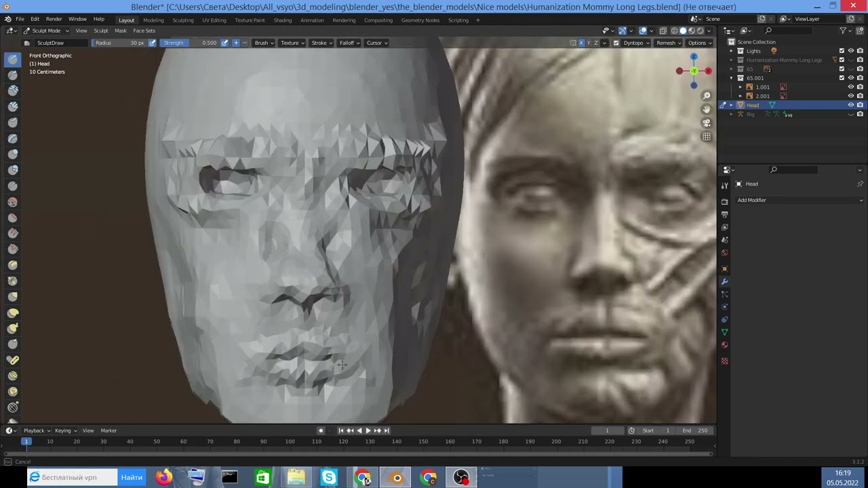Image resolution: width=868 pixels, height=488 pixels.
Task: Open the Brush settings dropdown
Action: pos(264,43)
